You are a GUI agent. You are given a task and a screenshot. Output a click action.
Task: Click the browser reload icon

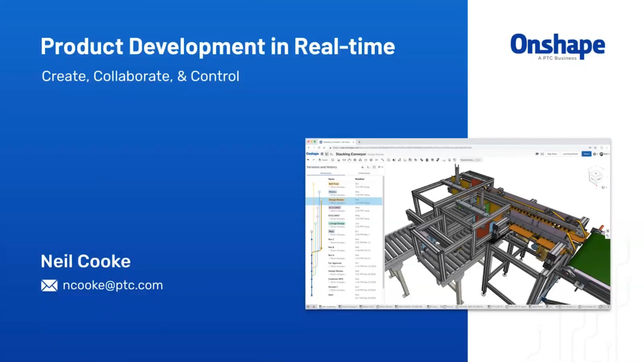pyautogui.click(x=319, y=148)
